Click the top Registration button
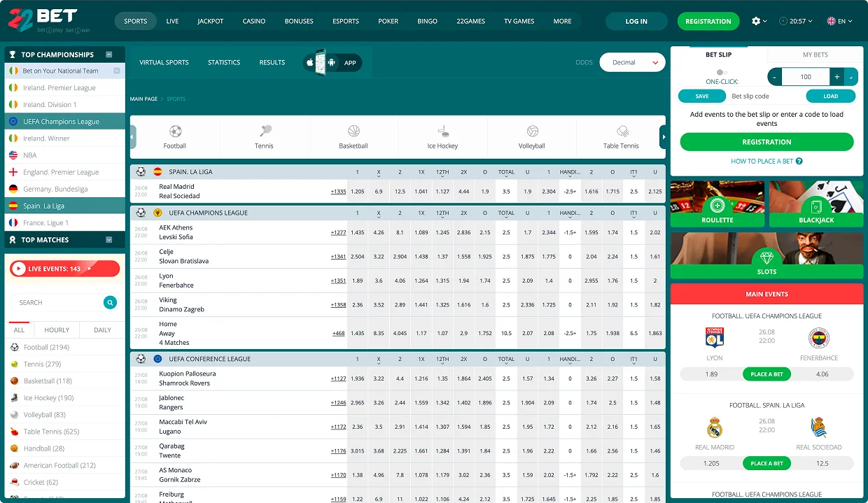This screenshot has height=503, width=868. click(708, 21)
